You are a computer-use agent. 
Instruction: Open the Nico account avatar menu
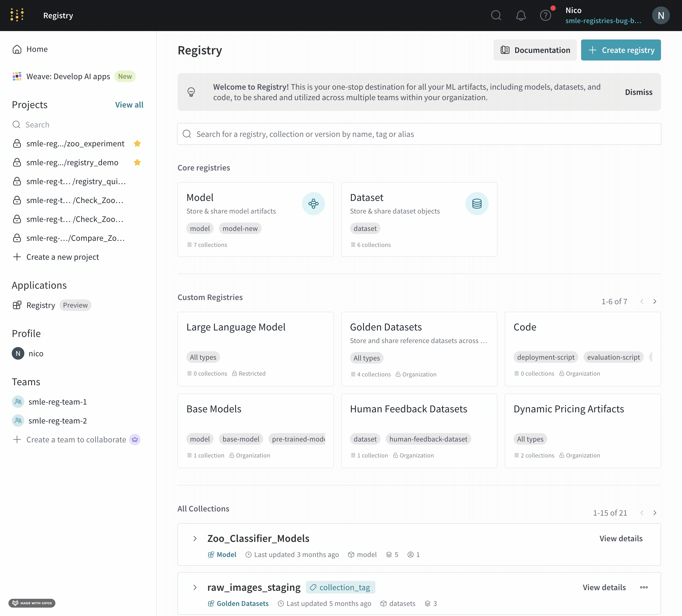(x=661, y=15)
